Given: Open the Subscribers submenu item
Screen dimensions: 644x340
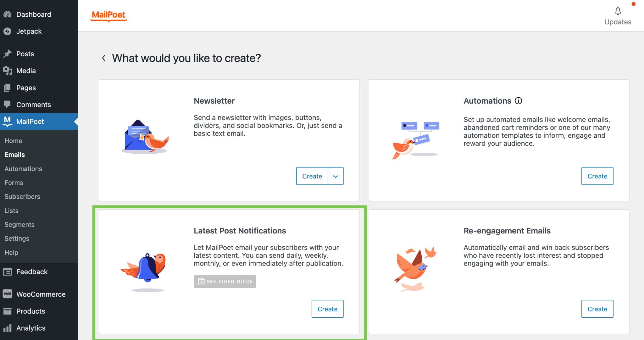Looking at the screenshot, I should tap(22, 197).
